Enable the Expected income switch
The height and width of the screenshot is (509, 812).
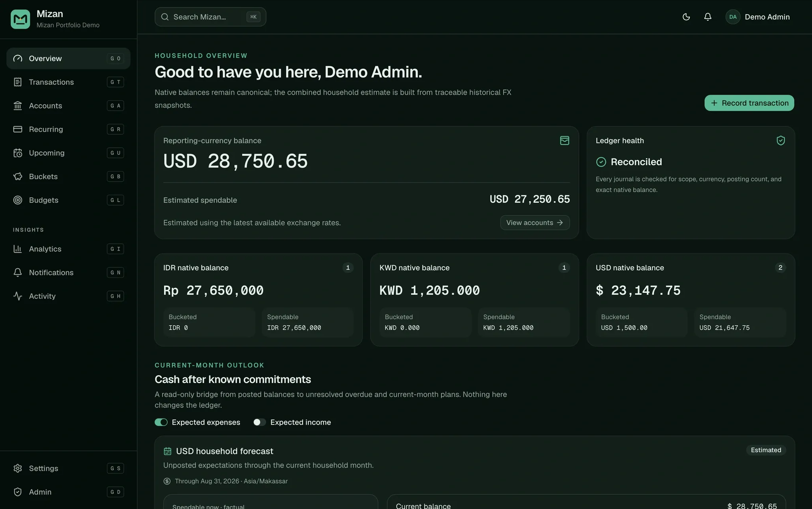(260, 422)
